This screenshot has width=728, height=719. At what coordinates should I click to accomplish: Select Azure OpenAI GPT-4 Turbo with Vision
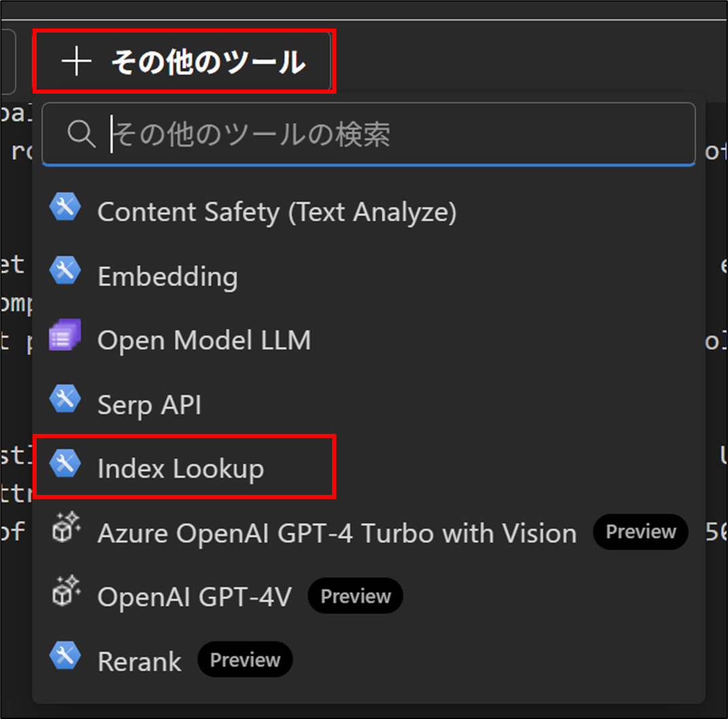[369, 532]
